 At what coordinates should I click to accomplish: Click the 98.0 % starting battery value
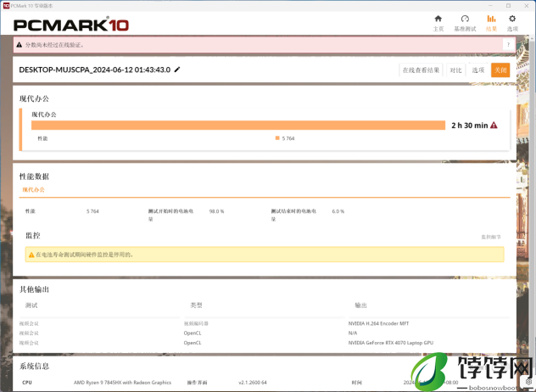[217, 211]
